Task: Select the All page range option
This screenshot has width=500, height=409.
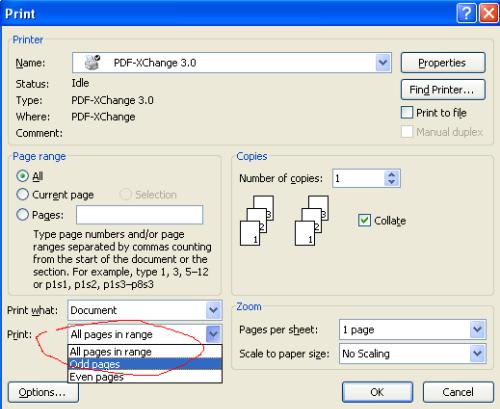Action: pos(22,176)
